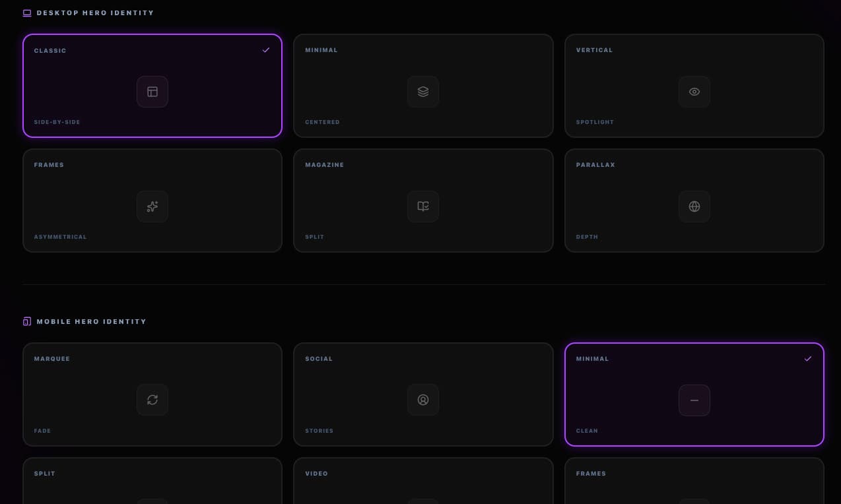
Task: Pick the Vertical spotlight desktop layout
Action: pos(694,86)
